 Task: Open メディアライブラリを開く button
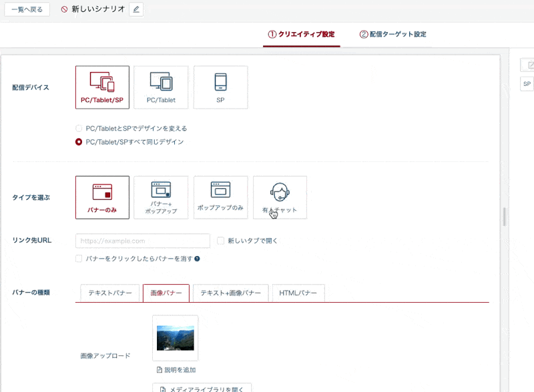coord(202,388)
